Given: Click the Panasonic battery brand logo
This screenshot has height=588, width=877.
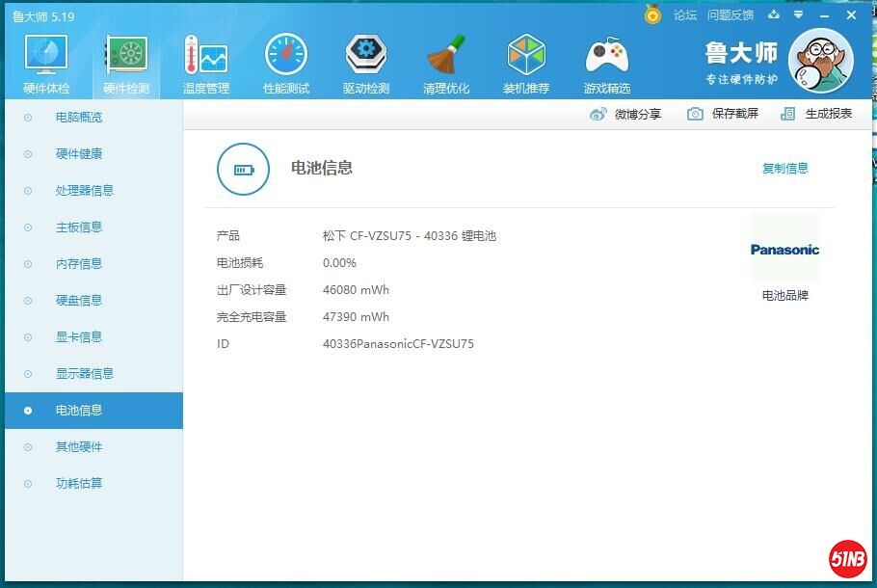Looking at the screenshot, I should [x=784, y=248].
